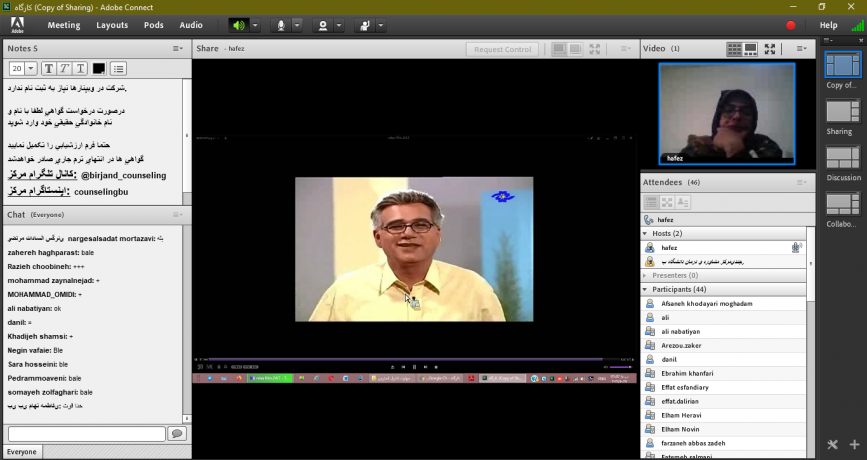
Task: Toggle Share pod full screen icon
Action: coord(595,49)
